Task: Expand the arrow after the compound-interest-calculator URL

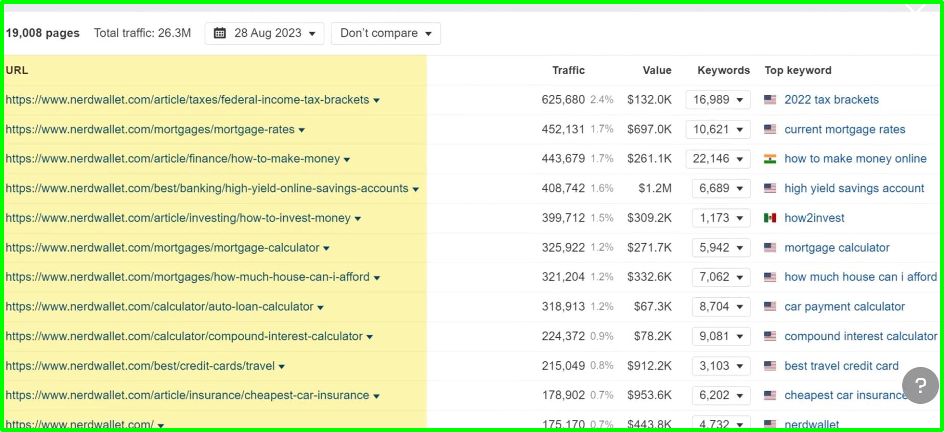Action: (x=370, y=336)
